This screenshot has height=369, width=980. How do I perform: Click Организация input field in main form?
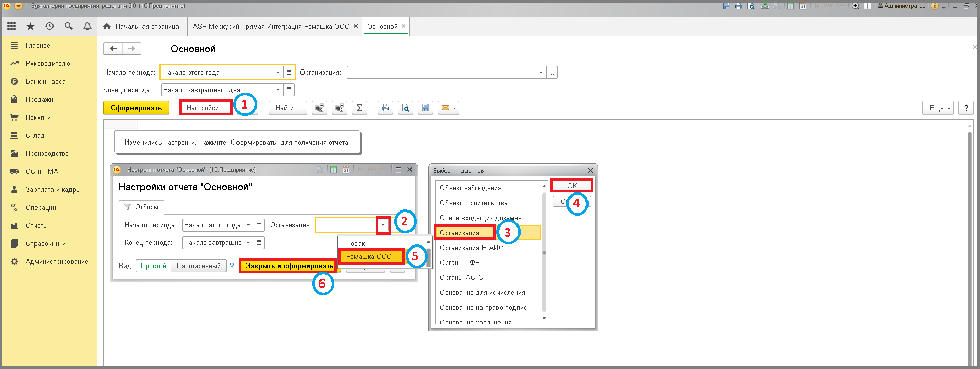(x=441, y=73)
